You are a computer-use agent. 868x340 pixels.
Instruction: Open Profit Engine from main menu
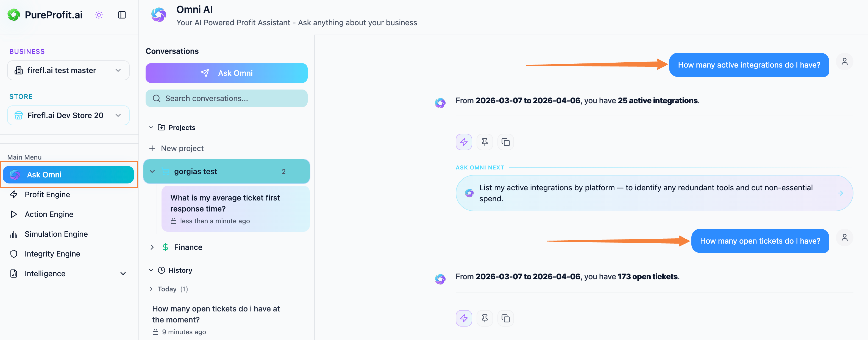pyautogui.click(x=47, y=194)
